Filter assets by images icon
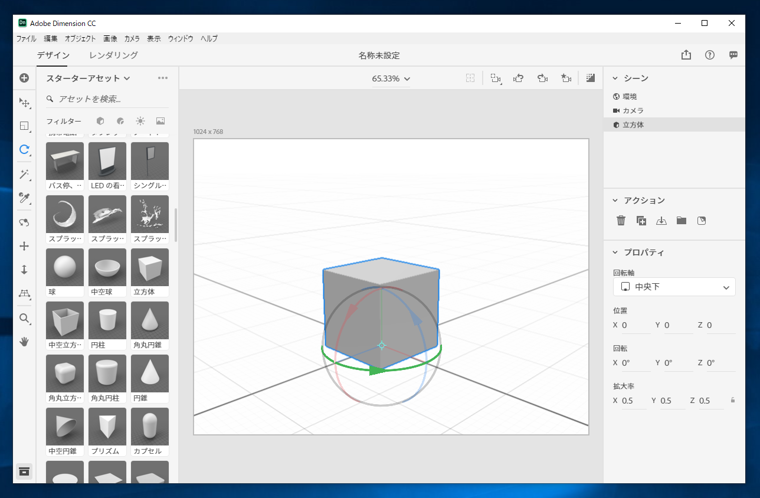 coord(160,121)
